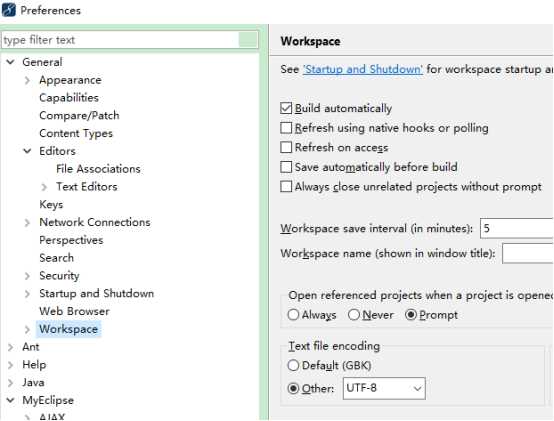
Task: Collapse the General tree node
Action: point(11,62)
